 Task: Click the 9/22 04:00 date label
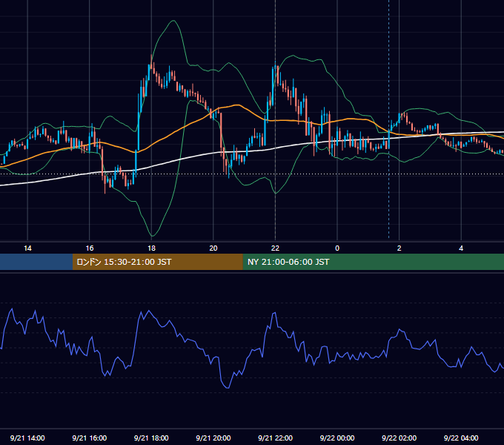click(x=461, y=438)
